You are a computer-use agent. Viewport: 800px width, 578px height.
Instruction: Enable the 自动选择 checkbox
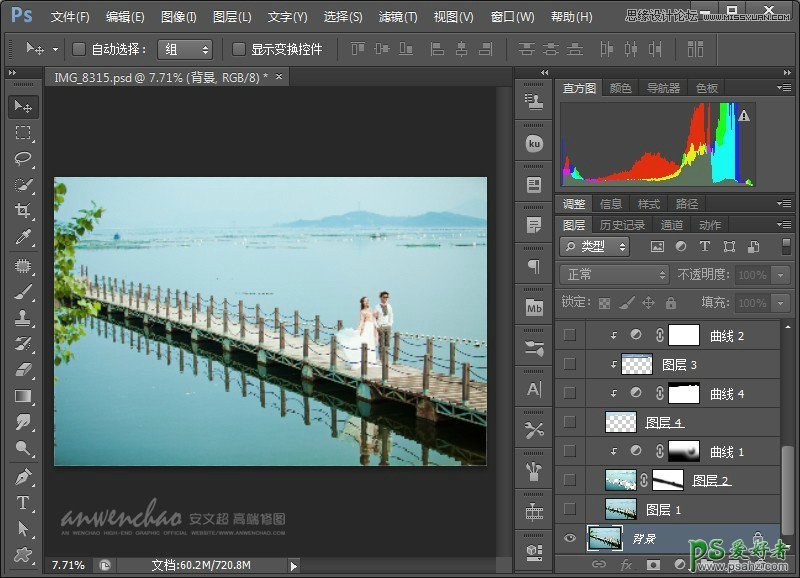(x=79, y=49)
